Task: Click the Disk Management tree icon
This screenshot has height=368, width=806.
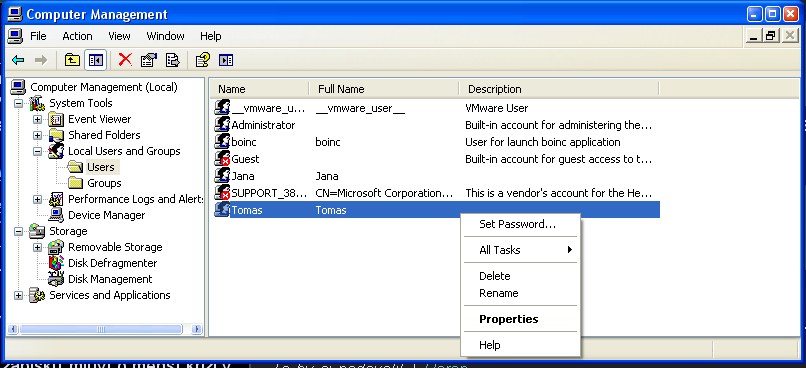Action: 56,279
